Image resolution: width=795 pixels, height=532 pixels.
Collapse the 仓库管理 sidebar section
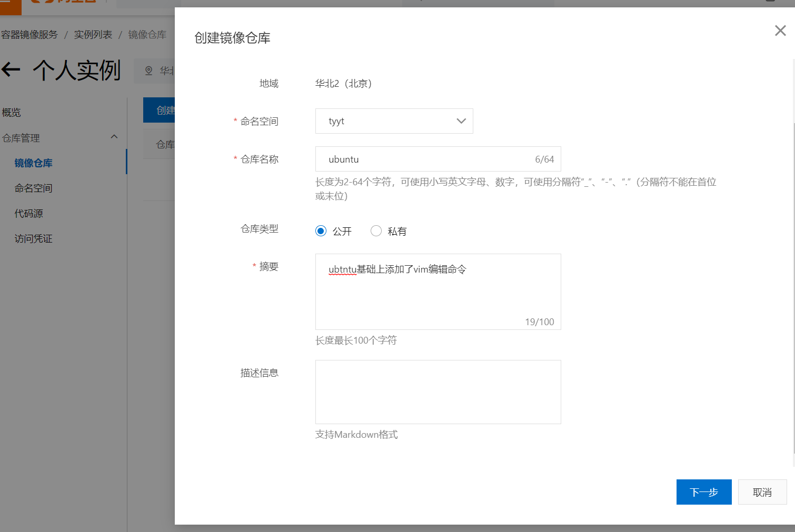114,137
